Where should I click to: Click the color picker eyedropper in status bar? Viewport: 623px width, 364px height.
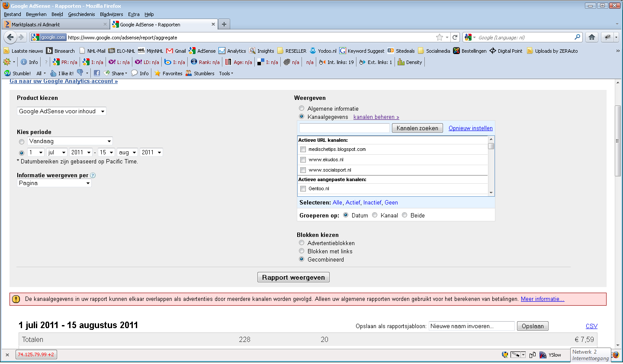pyautogui.click(x=515, y=355)
